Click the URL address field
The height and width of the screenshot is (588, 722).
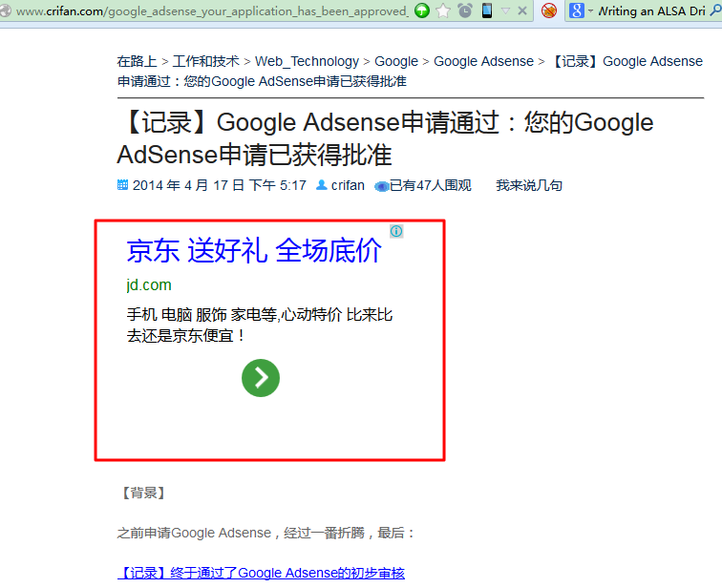coord(212,10)
